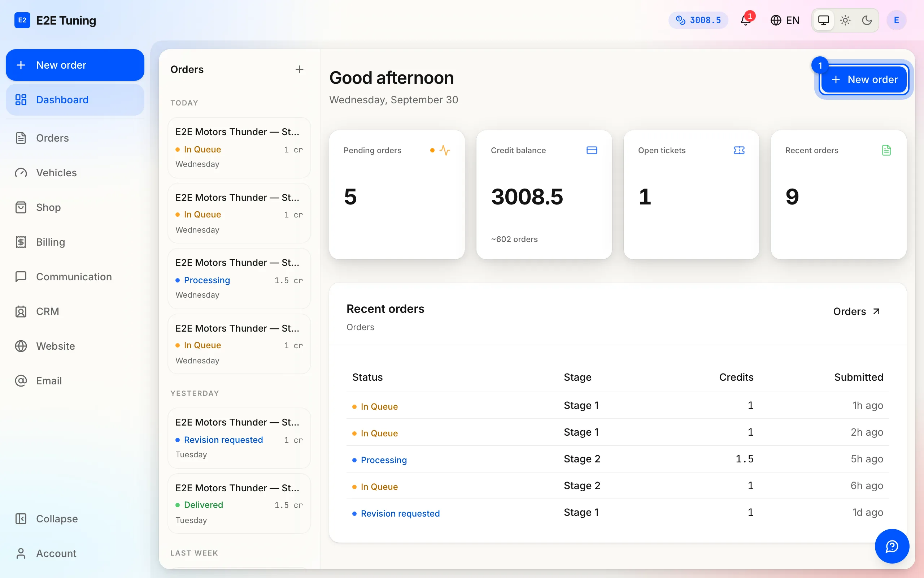Open the Processing order card, 1.5 cr
Screen dimensions: 924x578
pyautogui.click(x=239, y=278)
